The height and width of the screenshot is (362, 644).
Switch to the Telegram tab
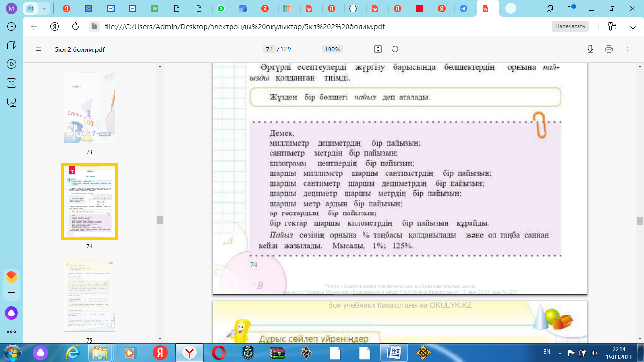tap(463, 8)
